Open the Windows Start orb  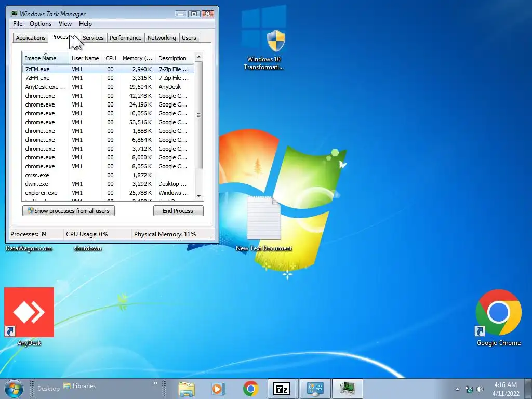[14, 389]
